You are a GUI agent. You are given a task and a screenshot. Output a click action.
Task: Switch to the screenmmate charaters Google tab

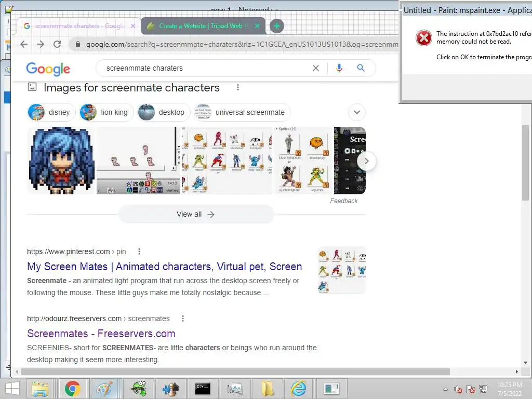point(79,26)
